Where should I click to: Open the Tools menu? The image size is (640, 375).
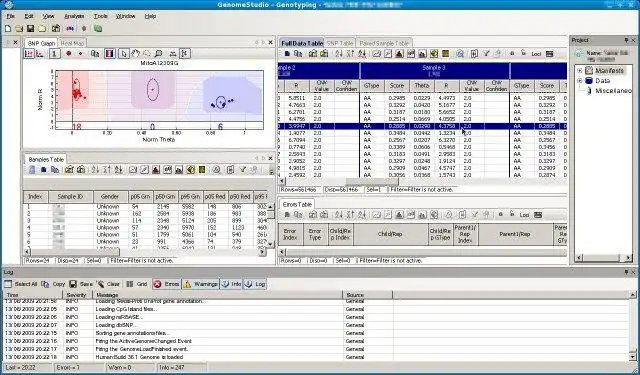tap(101, 16)
